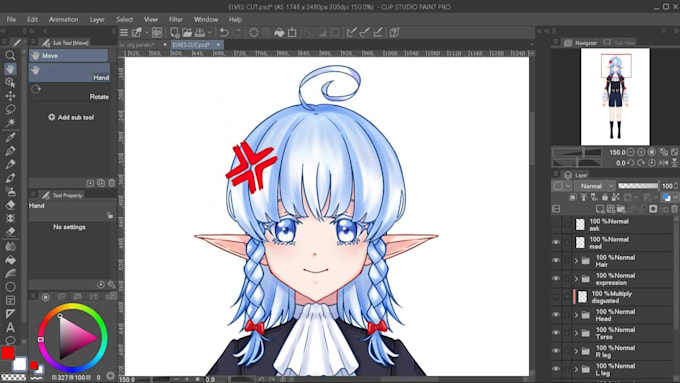Click Zoom out in Navigator
680x383 pixels.
click(x=631, y=152)
